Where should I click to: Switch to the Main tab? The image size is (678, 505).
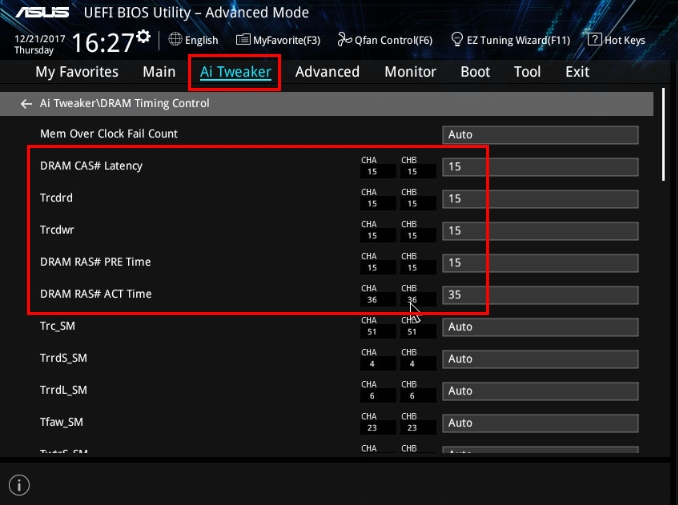click(x=159, y=72)
